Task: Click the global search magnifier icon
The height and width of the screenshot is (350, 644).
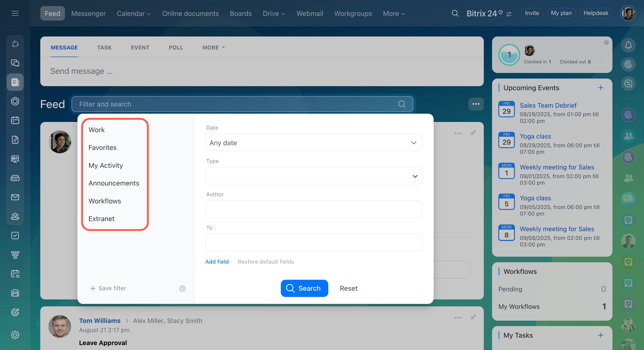Action: point(455,13)
